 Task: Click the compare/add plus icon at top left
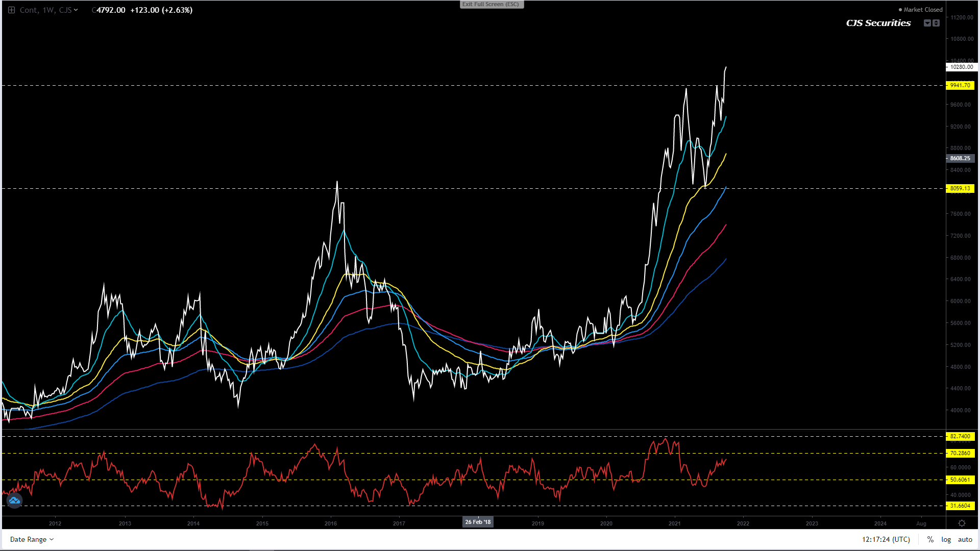pos(11,10)
